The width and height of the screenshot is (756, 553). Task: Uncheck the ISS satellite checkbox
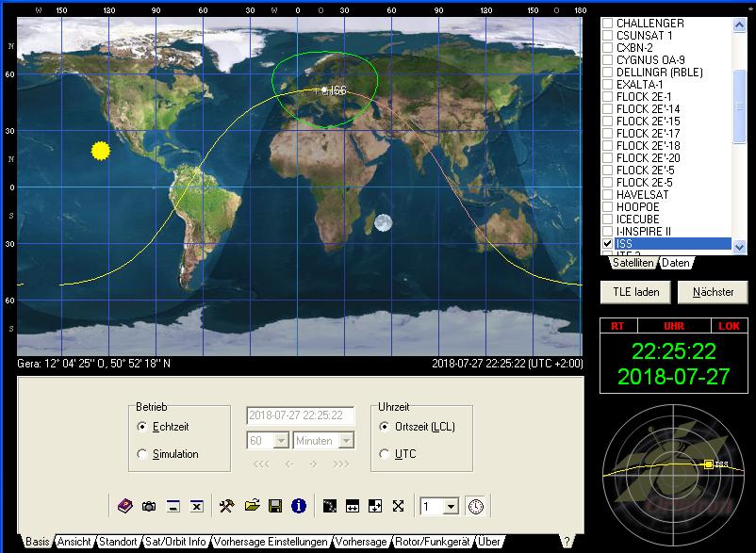(608, 244)
